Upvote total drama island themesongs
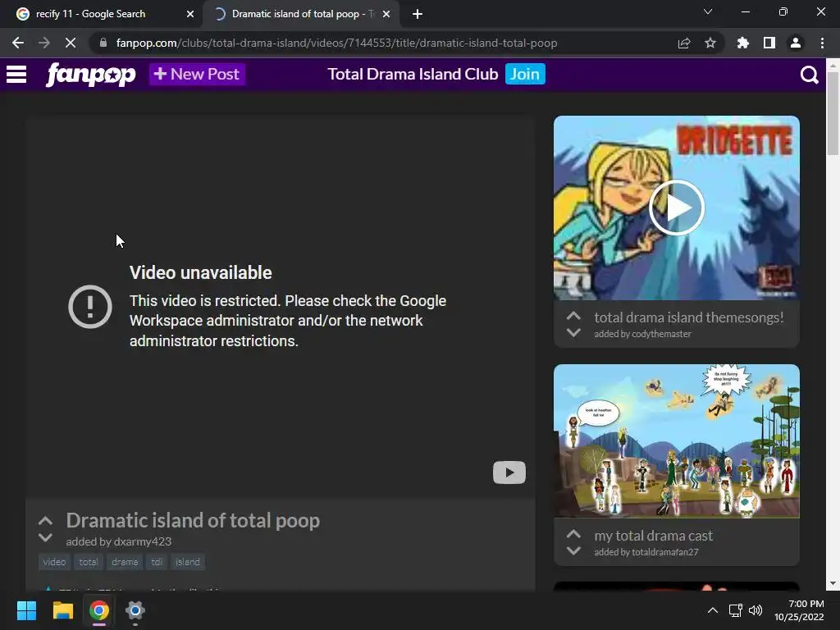The width and height of the screenshot is (840, 630). pos(573,316)
